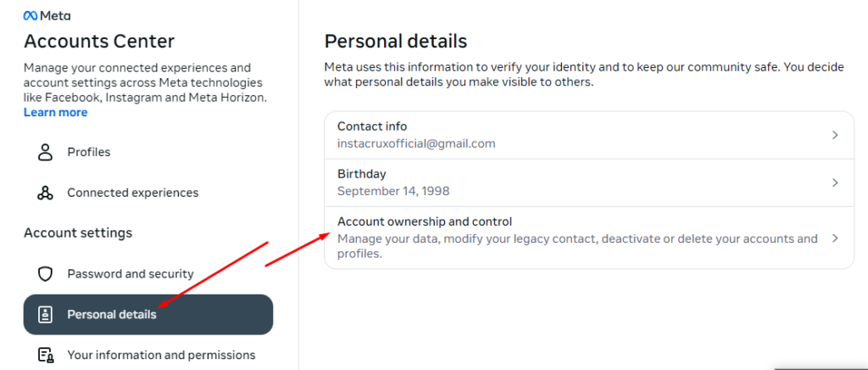Click the Password and security shield icon
Image resolution: width=868 pixels, height=370 pixels.
pyautogui.click(x=45, y=273)
